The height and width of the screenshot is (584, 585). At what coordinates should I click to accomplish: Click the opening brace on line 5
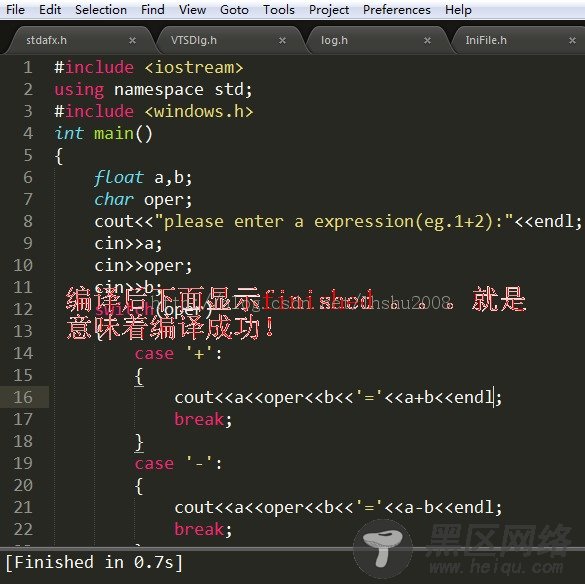59,156
